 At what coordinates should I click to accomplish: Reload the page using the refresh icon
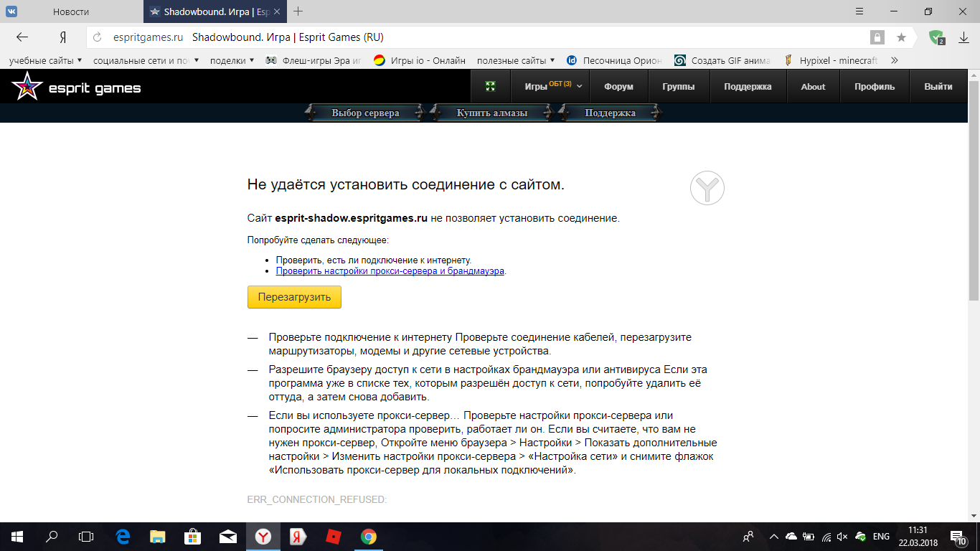click(x=98, y=37)
